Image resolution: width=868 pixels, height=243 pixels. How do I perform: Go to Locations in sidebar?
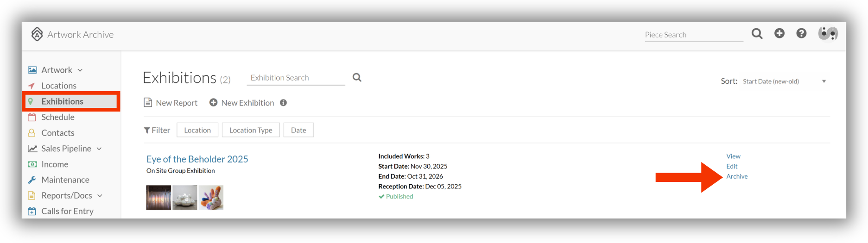[x=59, y=86]
